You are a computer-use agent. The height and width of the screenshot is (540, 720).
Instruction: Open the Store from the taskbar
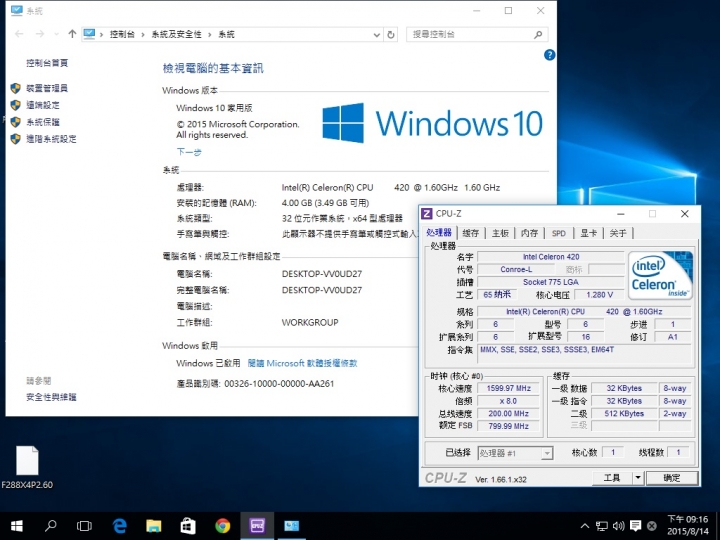tap(188, 526)
